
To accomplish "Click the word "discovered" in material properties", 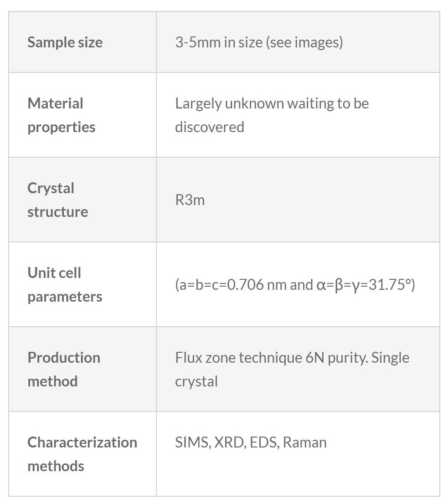I will [x=209, y=127].
